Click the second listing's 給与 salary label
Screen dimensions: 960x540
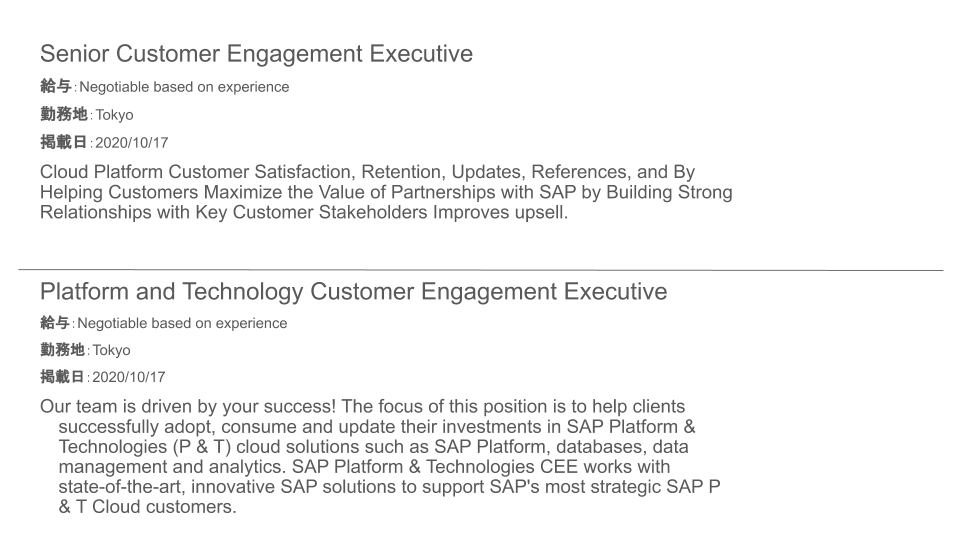(55, 323)
